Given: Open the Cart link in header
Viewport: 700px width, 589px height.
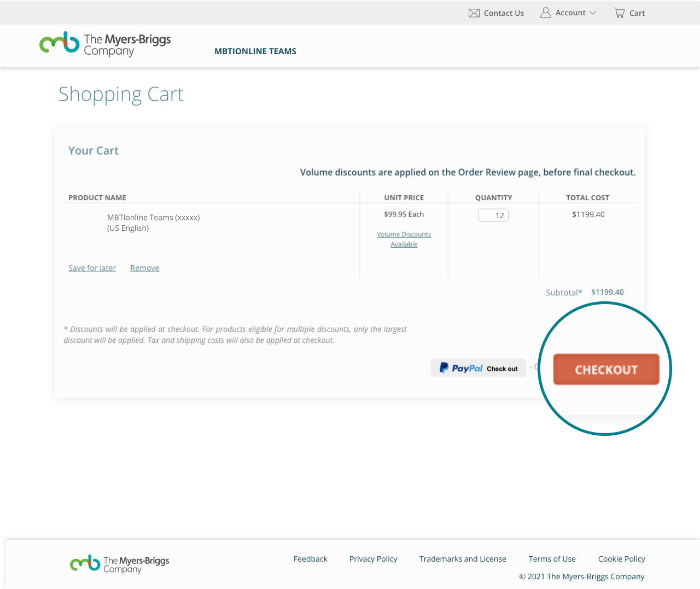Looking at the screenshot, I should [x=637, y=13].
